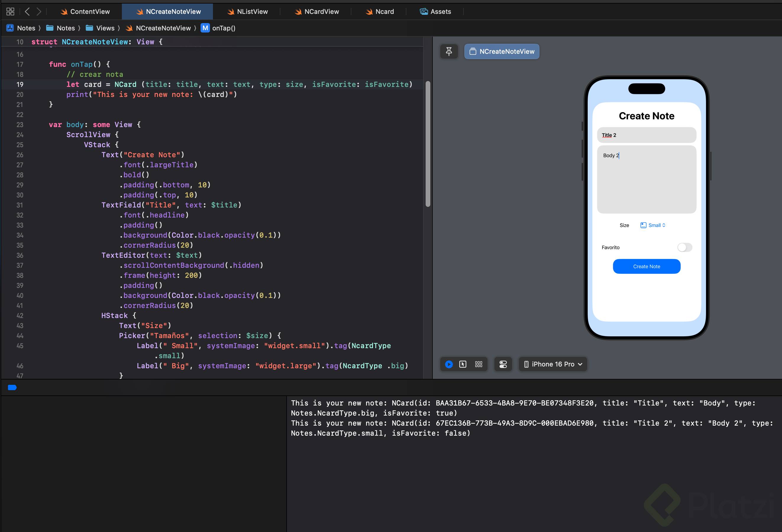Viewport: 782px width, 532px height.
Task: Toggle the blue debug area indicator
Action: (12, 387)
